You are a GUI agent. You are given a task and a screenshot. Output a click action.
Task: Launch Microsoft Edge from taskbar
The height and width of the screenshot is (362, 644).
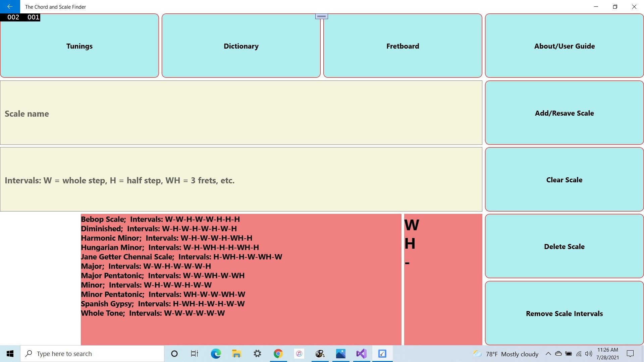pos(216,354)
